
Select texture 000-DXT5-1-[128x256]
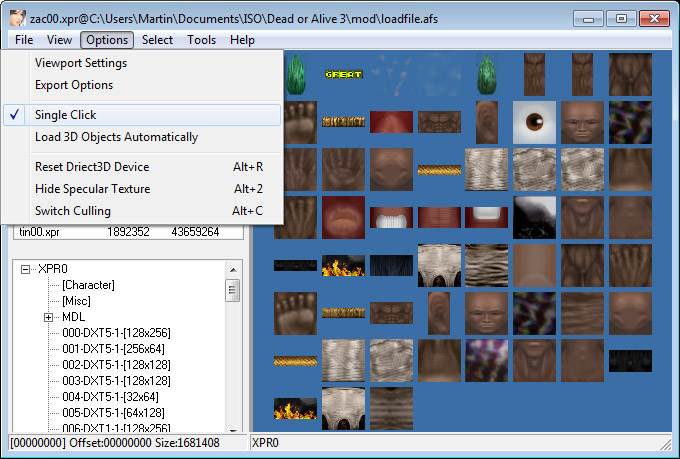116,333
